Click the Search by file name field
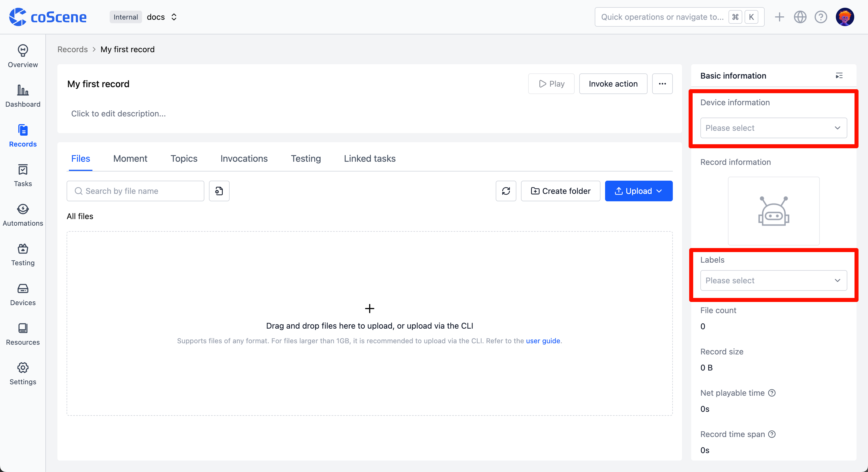 tap(135, 191)
